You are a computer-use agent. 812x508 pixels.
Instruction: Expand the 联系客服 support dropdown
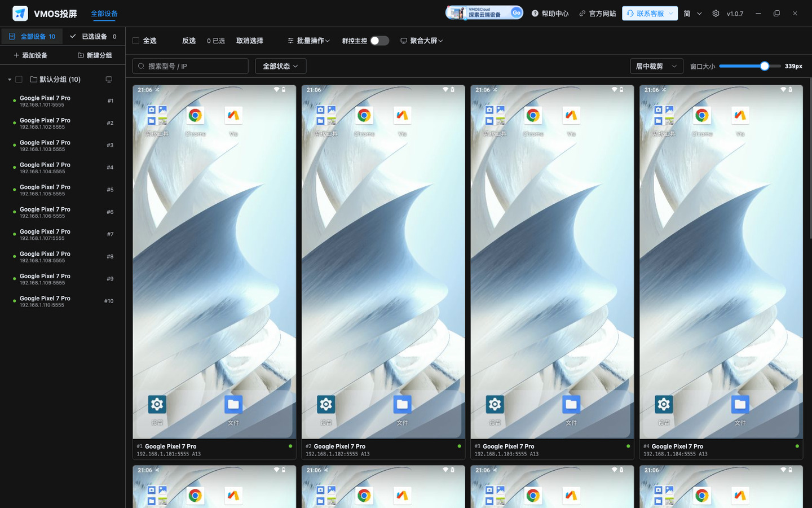pyautogui.click(x=650, y=13)
